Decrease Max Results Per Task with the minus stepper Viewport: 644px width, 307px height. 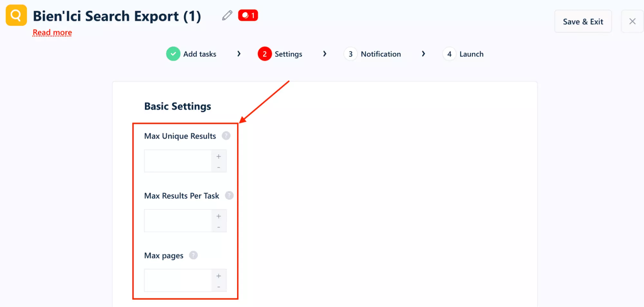(x=218, y=226)
